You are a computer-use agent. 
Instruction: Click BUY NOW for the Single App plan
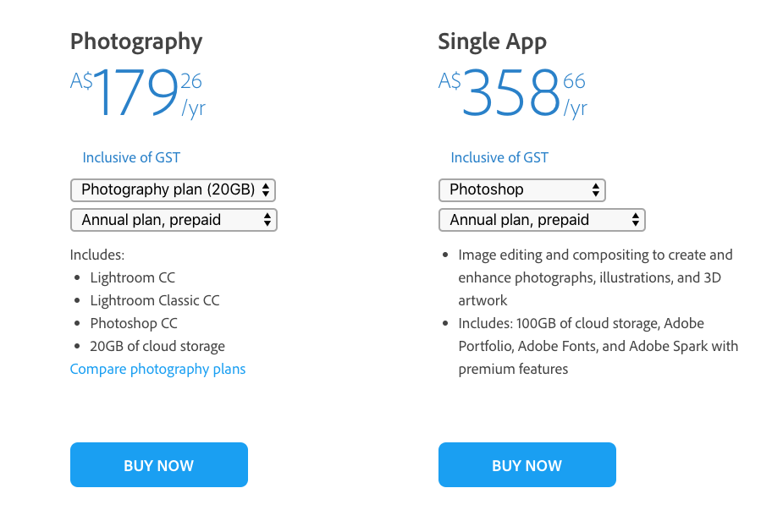click(527, 464)
